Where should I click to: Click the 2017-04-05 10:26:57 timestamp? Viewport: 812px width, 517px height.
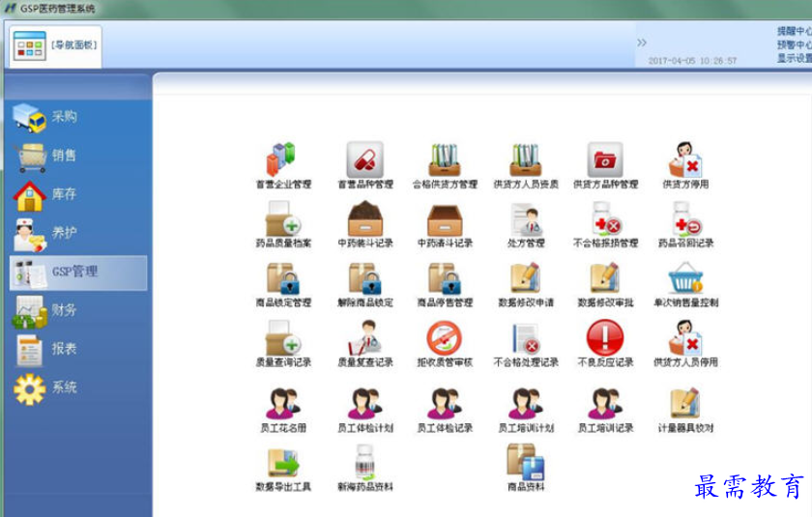coord(692,61)
